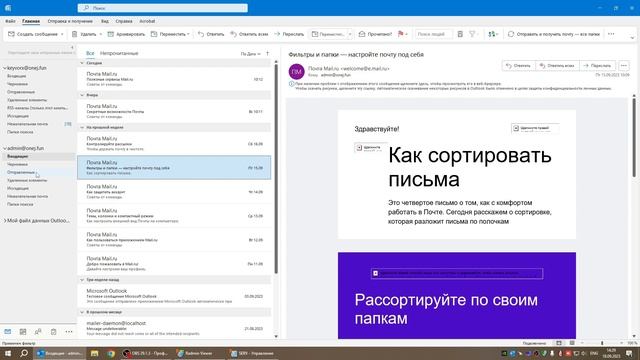This screenshot has height=360, width=640.
Task: Click the Windows taskbar search icon
Action: pyautogui.click(x=24, y=353)
